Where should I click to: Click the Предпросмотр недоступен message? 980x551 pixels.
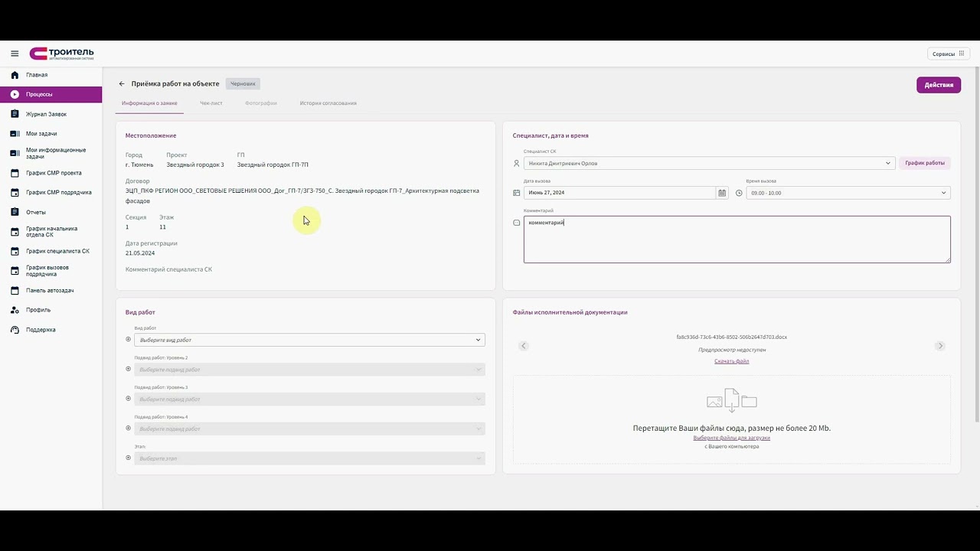pyautogui.click(x=731, y=350)
